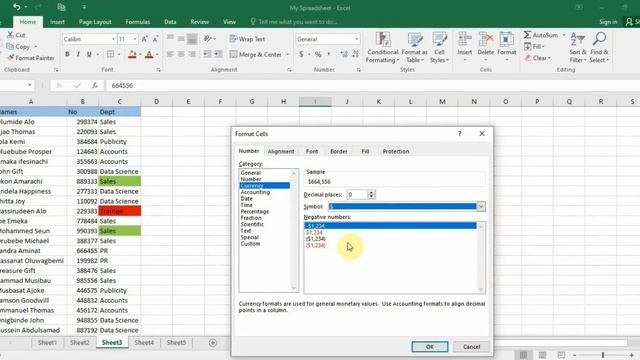Click OK in Format Cells dialog
Viewport: 640px width, 360px height.
(x=430, y=347)
